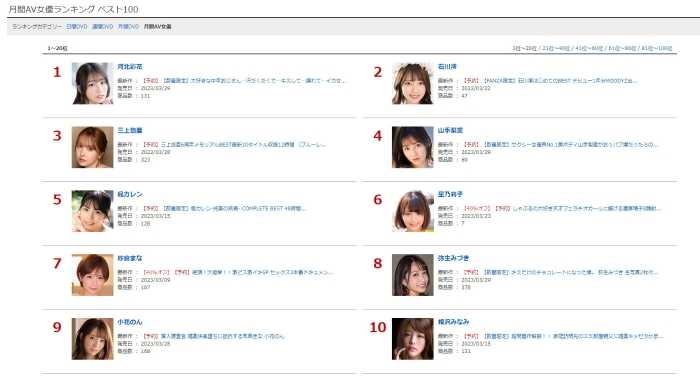
Task: Open the name link of the rank 5 entry
Action: (x=130, y=194)
